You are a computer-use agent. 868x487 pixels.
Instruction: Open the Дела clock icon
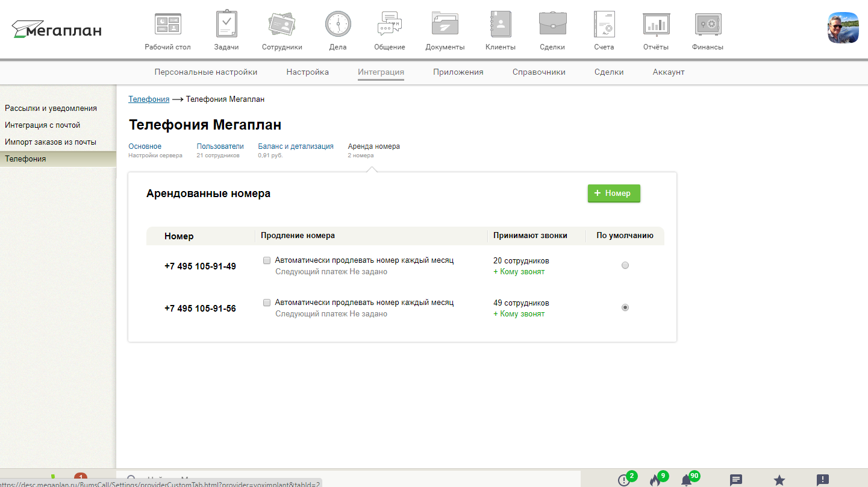[338, 24]
